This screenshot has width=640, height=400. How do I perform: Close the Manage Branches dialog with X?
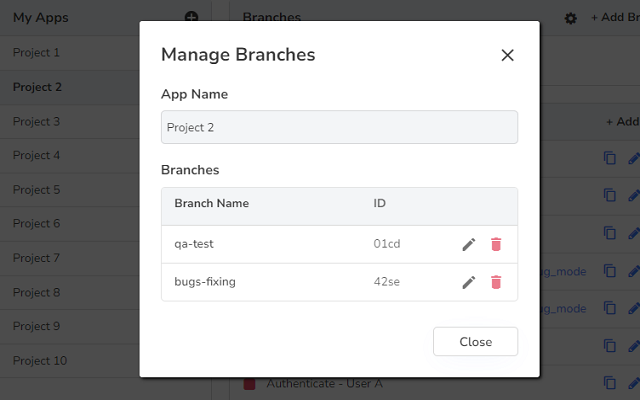click(x=507, y=55)
